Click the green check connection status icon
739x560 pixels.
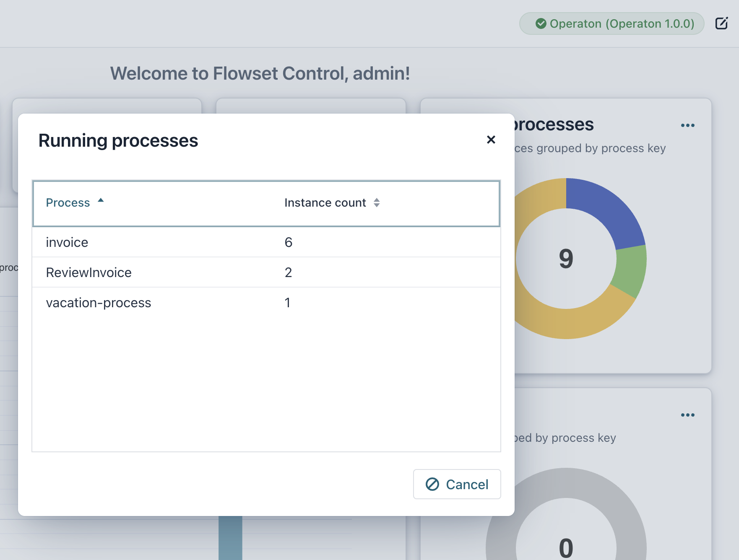(541, 23)
